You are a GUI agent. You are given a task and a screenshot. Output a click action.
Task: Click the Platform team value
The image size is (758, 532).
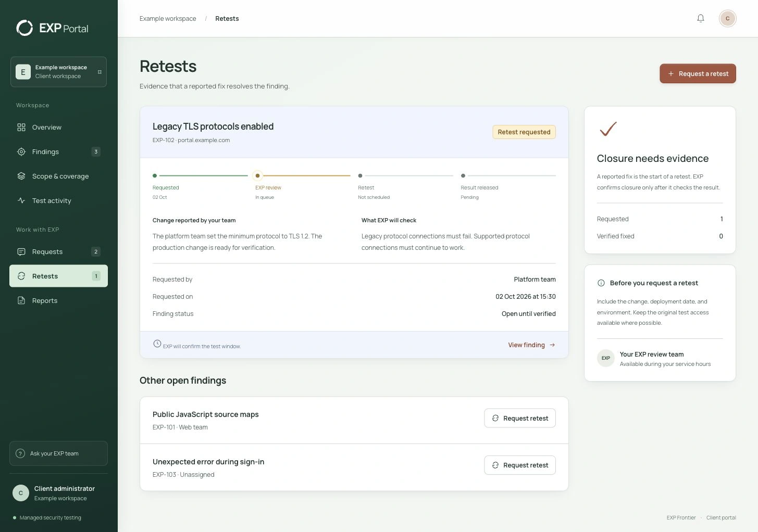535,280
